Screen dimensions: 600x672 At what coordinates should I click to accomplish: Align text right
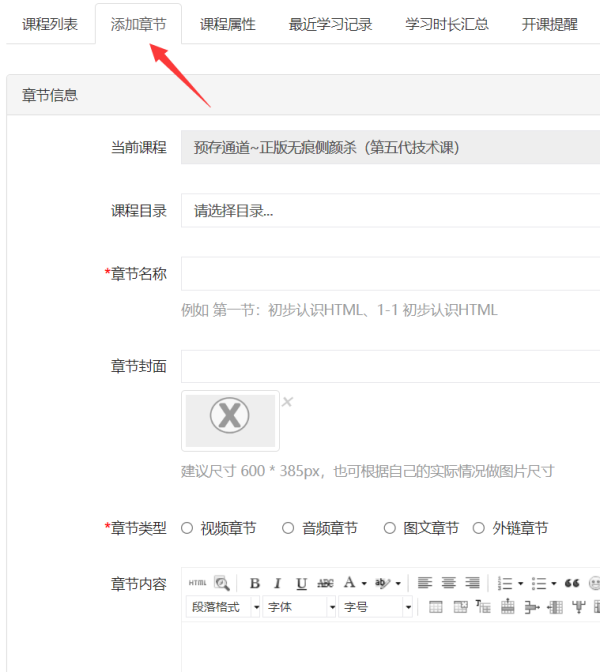click(x=472, y=583)
